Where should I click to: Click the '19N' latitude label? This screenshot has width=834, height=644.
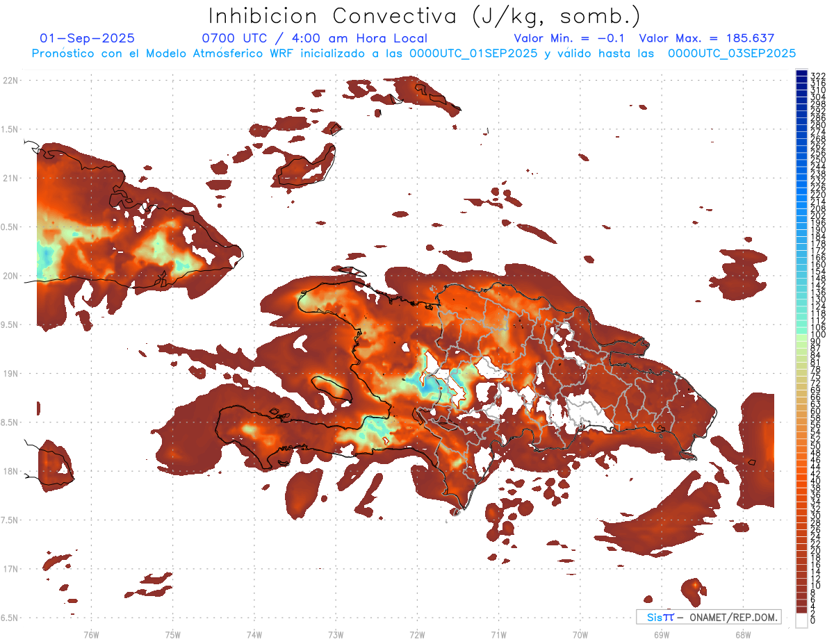[10, 374]
